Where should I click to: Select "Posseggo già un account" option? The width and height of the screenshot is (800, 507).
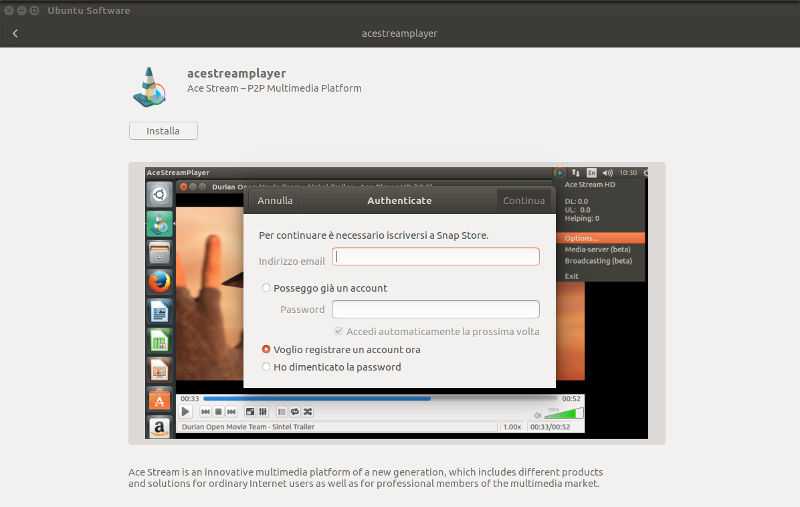pyautogui.click(x=324, y=288)
